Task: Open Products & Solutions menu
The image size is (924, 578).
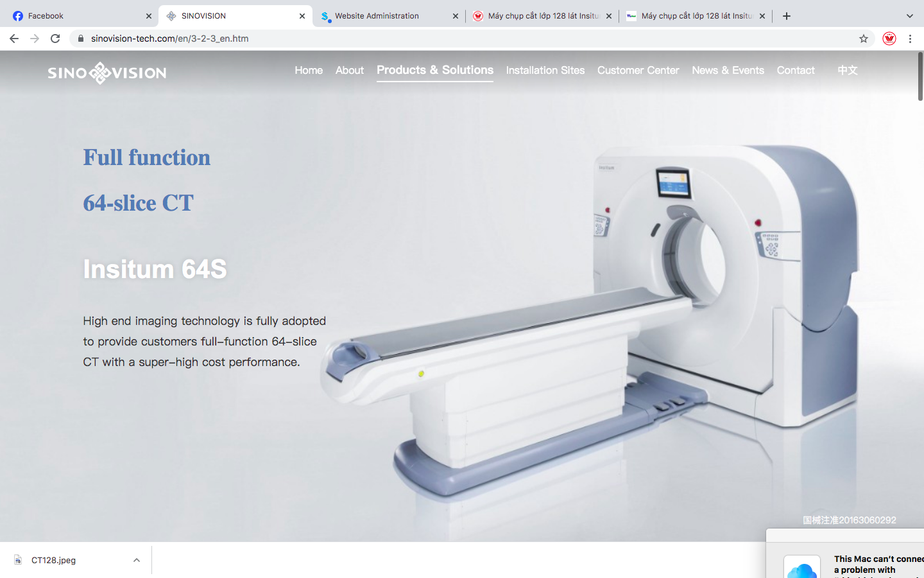Action: click(x=435, y=70)
